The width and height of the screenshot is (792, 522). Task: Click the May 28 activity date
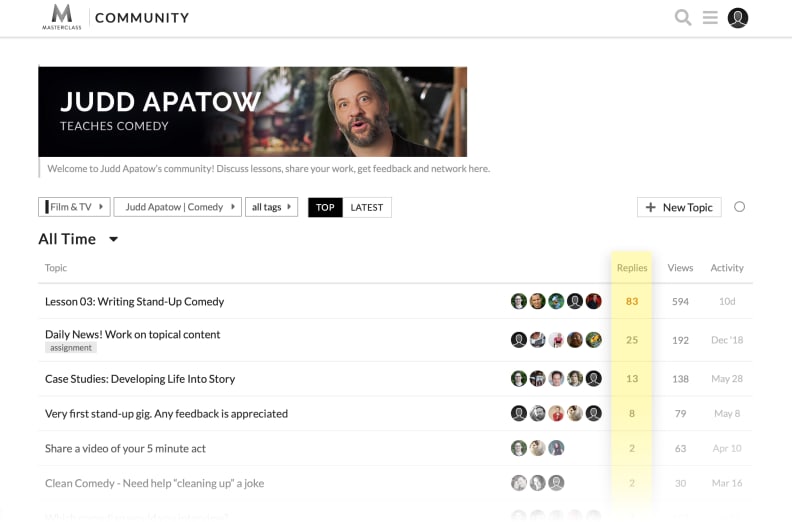tap(727, 379)
